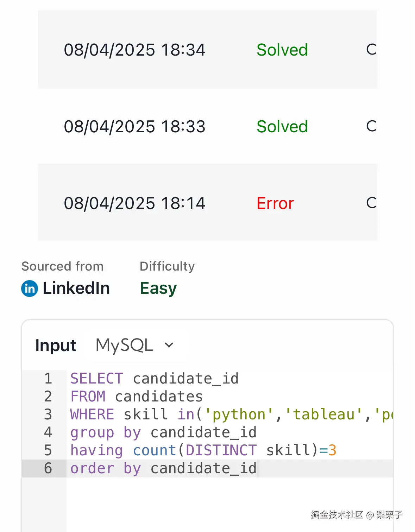This screenshot has width=415, height=532.
Task: Click the Solved status for 18:33
Action: [x=282, y=127]
